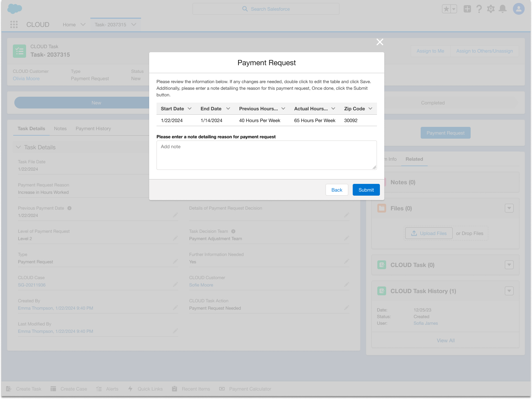Collapse the Task Details section chevron
532x399 pixels.
(x=18, y=147)
